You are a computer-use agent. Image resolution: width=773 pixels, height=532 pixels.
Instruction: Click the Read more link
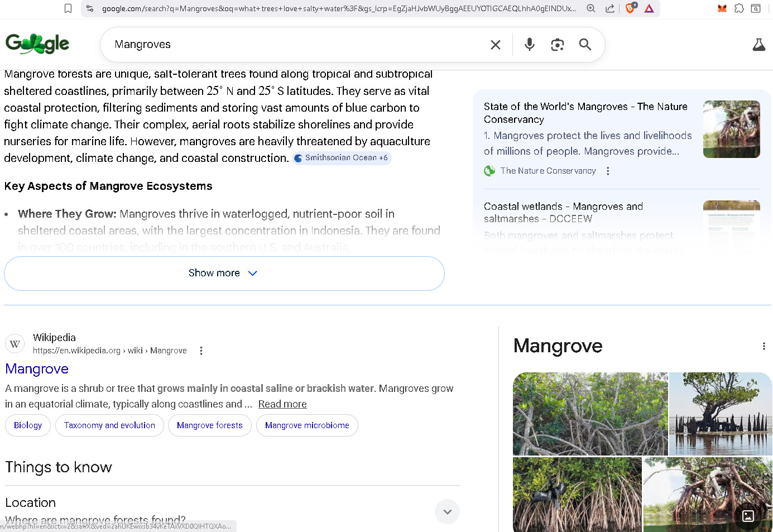point(282,404)
